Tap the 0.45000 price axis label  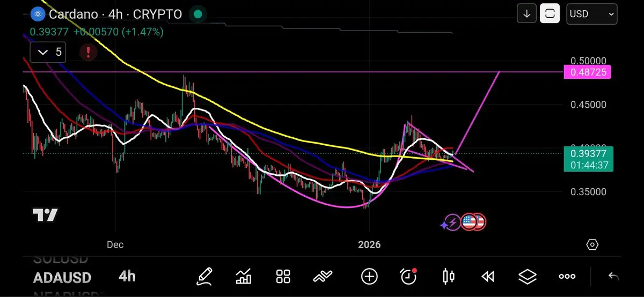click(588, 105)
